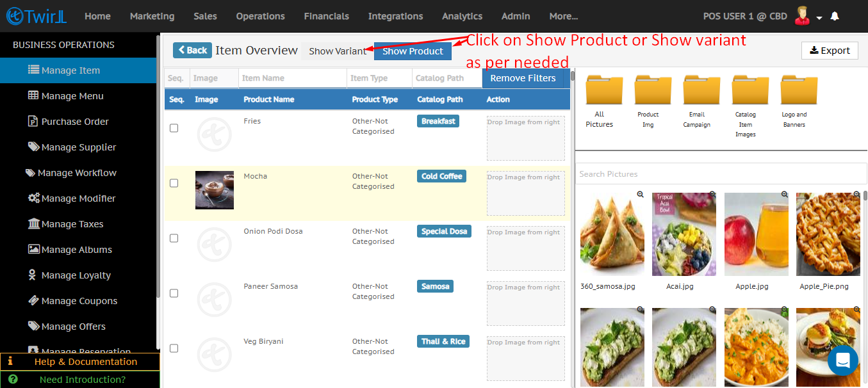This screenshot has height=388, width=868.
Task: Select the Mocha row checkbox
Action: click(174, 183)
